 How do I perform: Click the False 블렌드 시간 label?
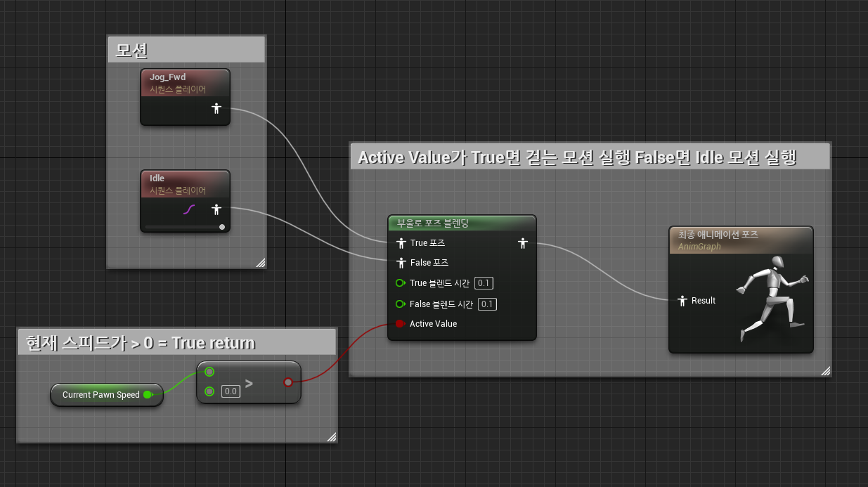[x=441, y=304]
